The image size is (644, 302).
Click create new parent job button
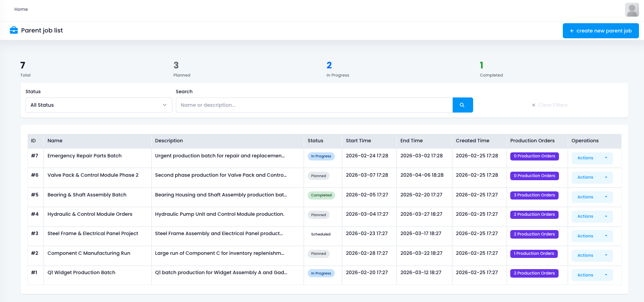pyautogui.click(x=600, y=31)
